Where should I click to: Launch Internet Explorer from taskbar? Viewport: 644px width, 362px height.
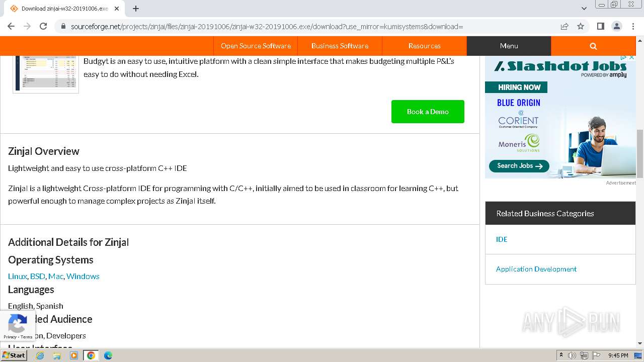point(40,355)
